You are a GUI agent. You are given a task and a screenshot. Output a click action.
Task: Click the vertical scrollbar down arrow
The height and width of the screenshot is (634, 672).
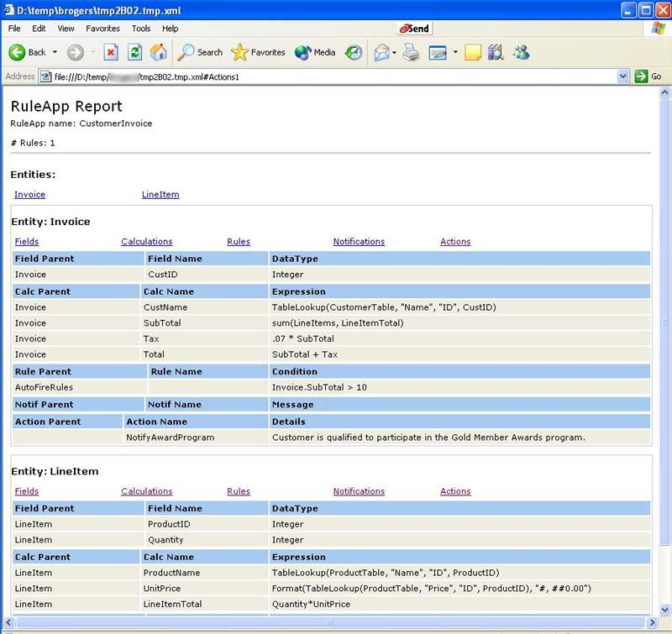664,609
